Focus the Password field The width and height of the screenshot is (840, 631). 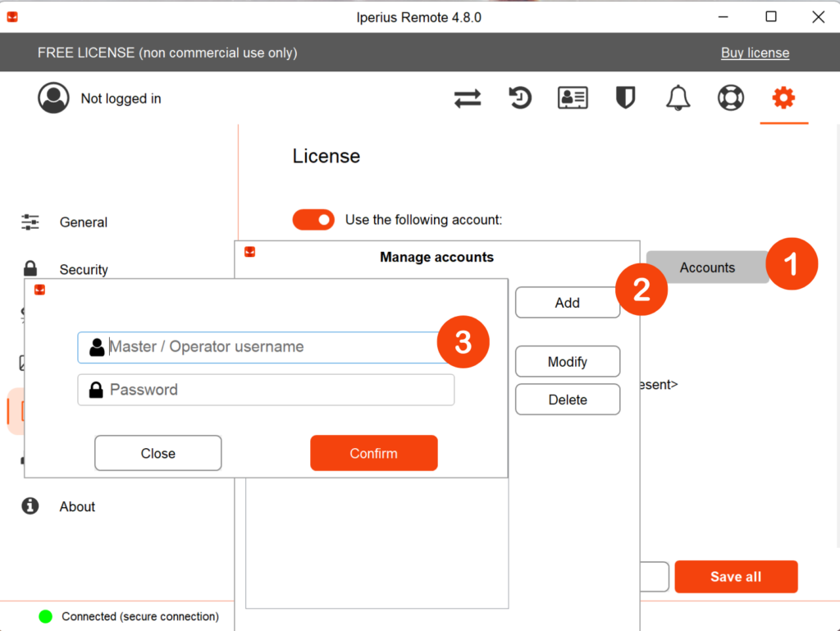click(x=266, y=390)
